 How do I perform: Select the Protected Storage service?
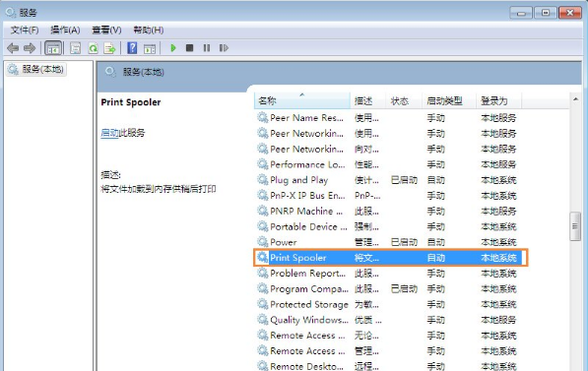click(388, 304)
